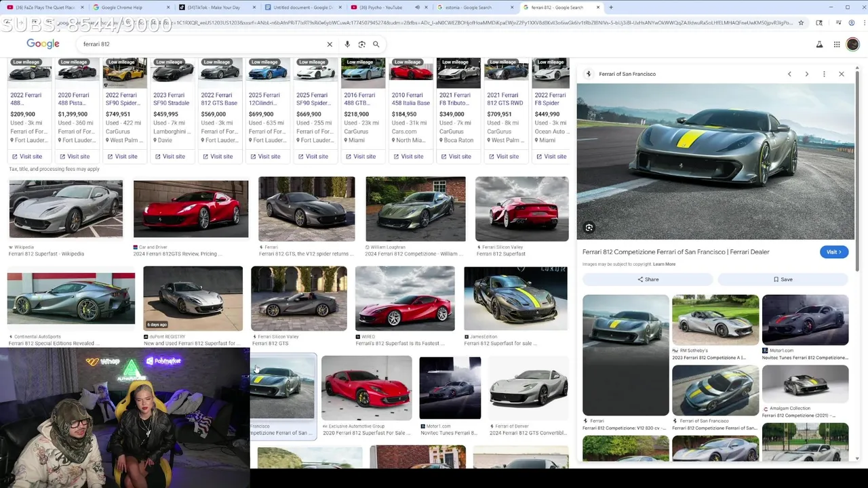Click the Visit button in preview panel
This screenshot has height=488, width=868.
pyautogui.click(x=833, y=252)
